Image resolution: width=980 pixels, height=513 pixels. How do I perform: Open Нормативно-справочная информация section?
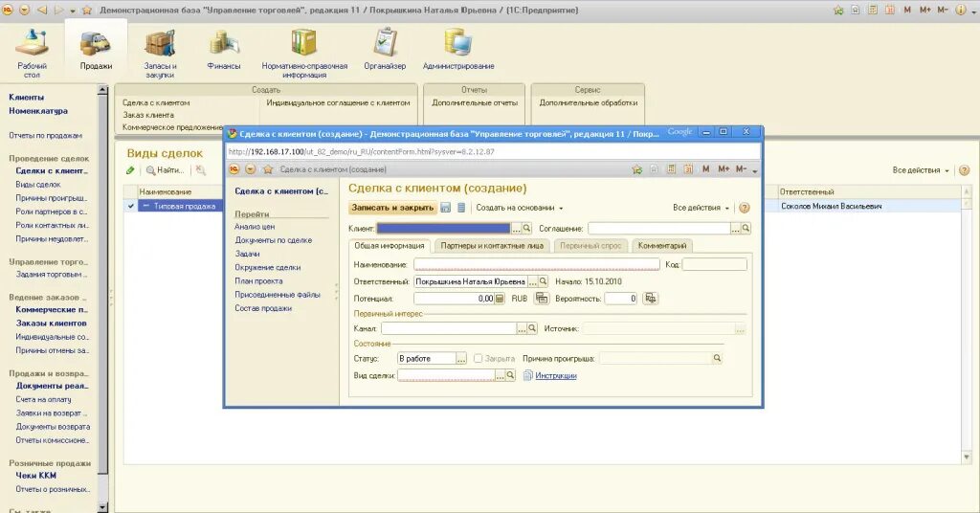click(x=304, y=54)
